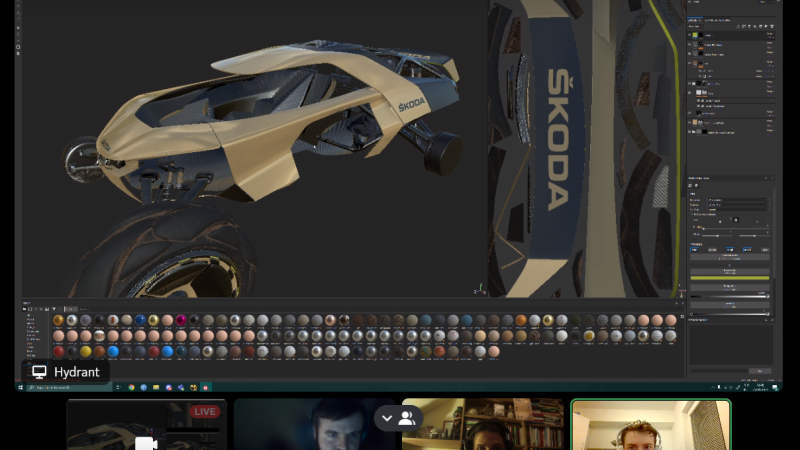Click the axis gizmo in 3D viewport corner
800x450 pixels.
tap(479, 290)
